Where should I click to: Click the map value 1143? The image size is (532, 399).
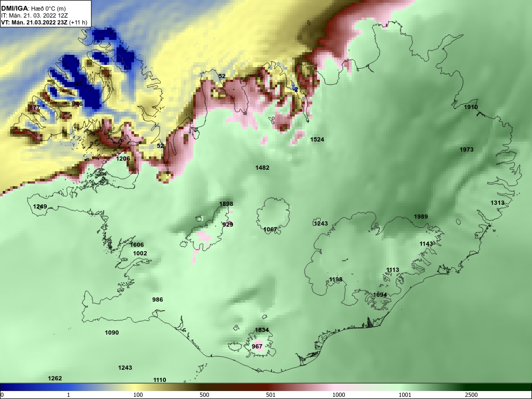pos(426,244)
